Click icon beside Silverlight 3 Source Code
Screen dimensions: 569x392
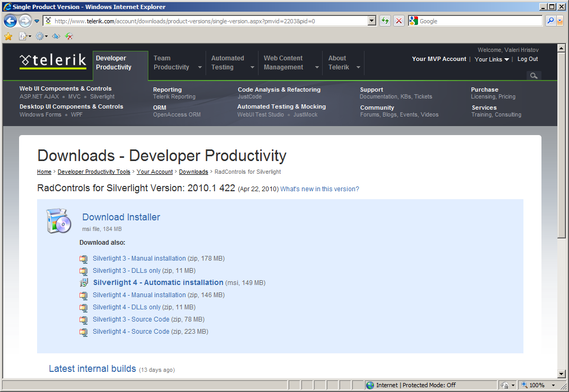click(x=84, y=320)
